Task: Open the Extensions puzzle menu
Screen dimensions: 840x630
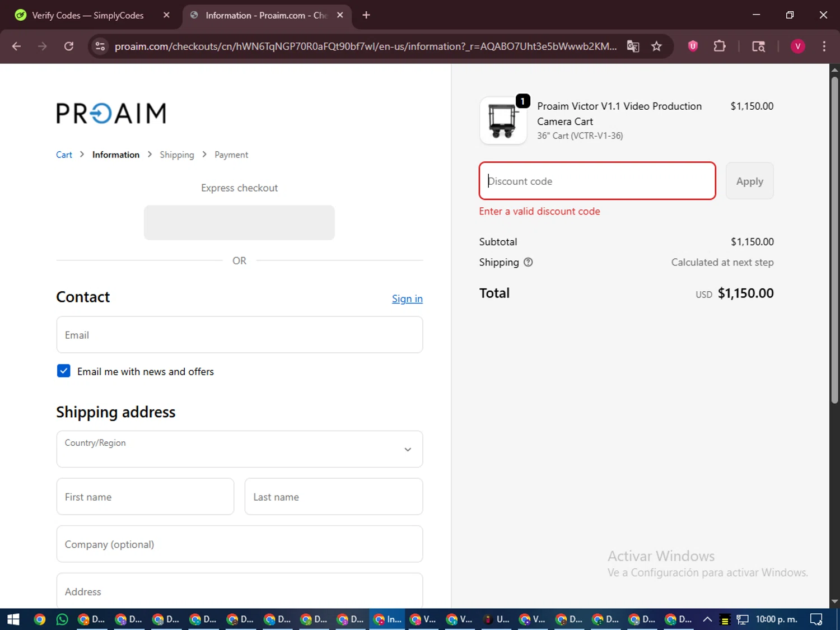Action: coord(720,46)
